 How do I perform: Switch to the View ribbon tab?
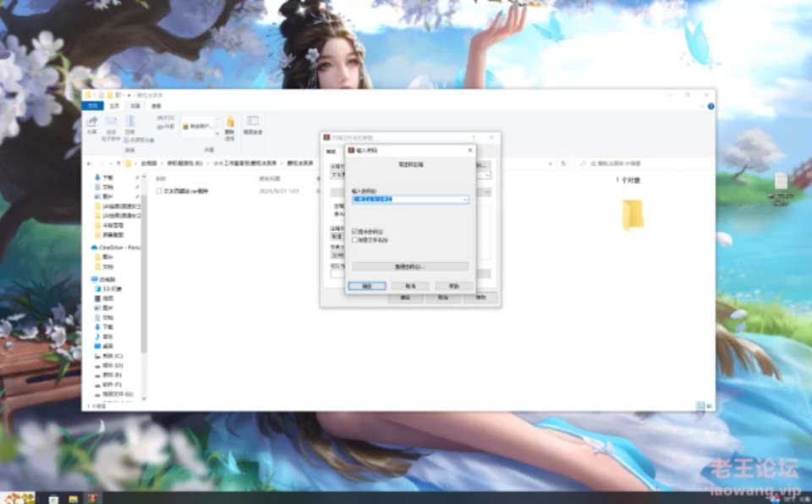156,106
